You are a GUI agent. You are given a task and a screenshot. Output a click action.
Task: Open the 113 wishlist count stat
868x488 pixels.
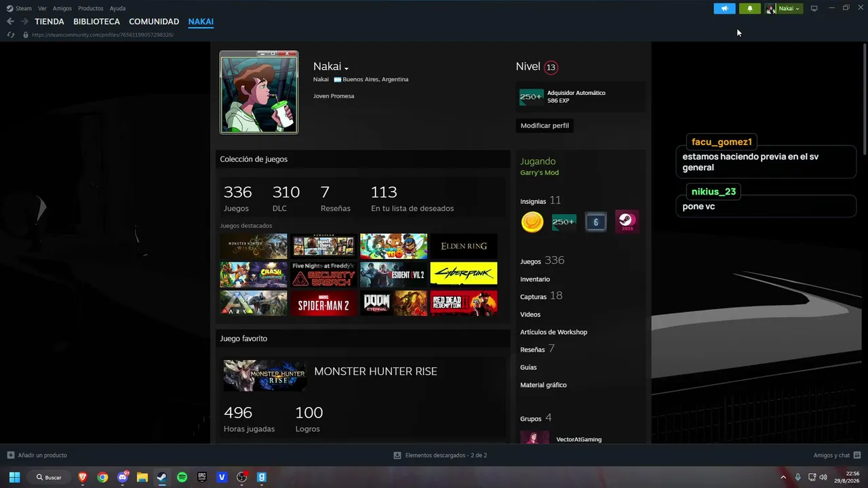412,199
